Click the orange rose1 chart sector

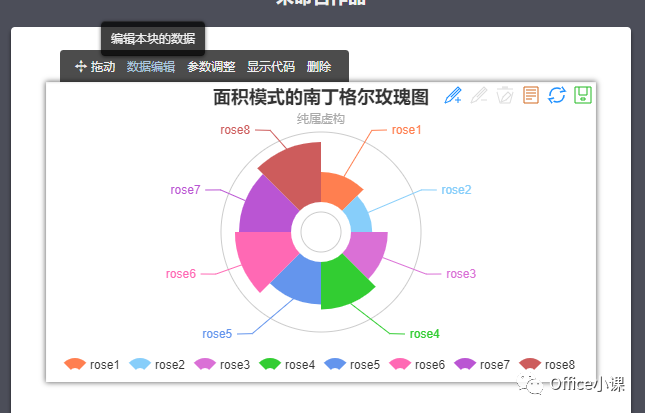(337, 190)
